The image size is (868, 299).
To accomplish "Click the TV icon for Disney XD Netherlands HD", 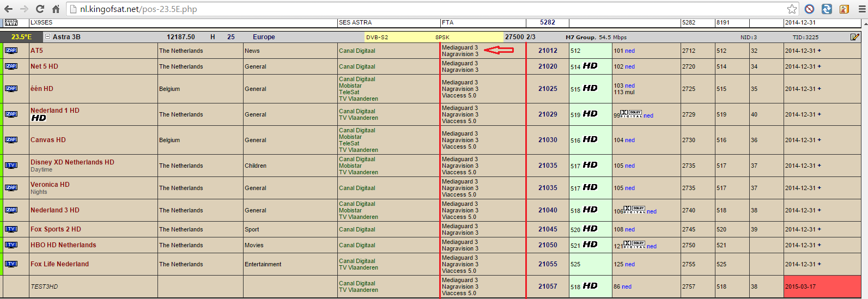I will [11, 165].
